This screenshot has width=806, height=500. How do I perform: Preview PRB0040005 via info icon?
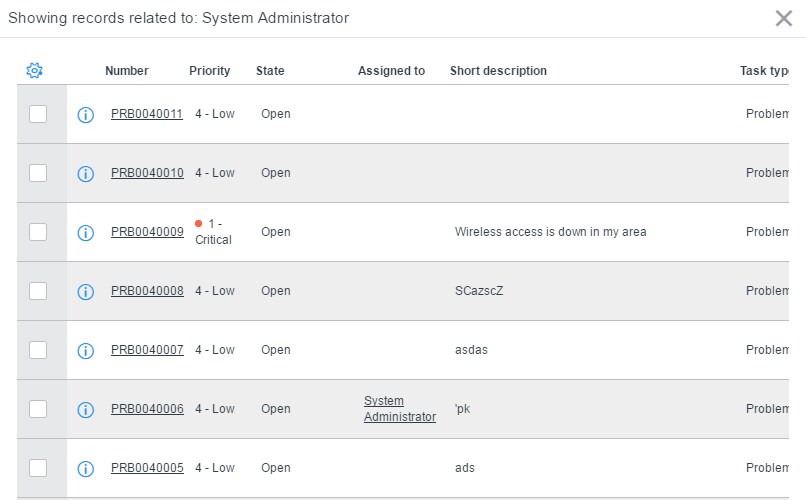point(85,469)
